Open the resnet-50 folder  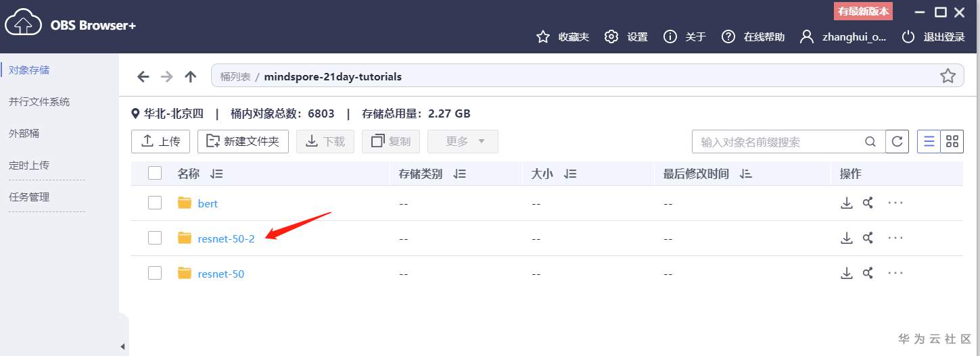click(x=221, y=274)
